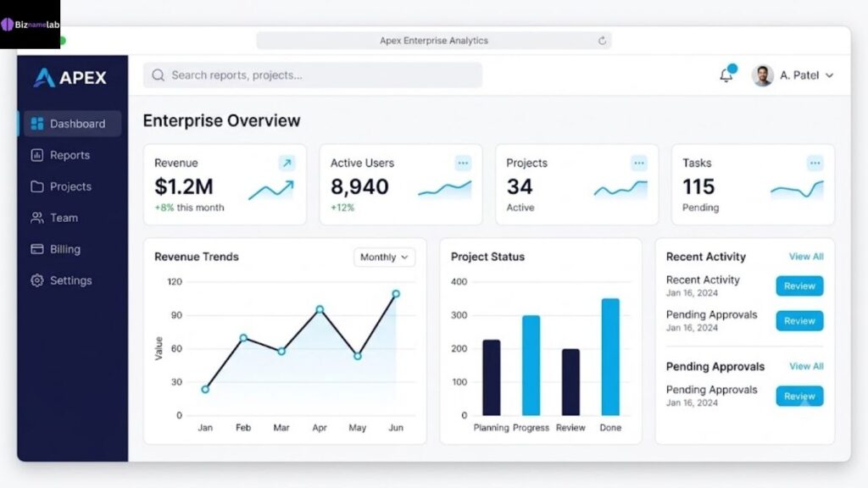868x488 pixels.
Task: Review item under Pending Approvals section heading
Action: (x=799, y=396)
